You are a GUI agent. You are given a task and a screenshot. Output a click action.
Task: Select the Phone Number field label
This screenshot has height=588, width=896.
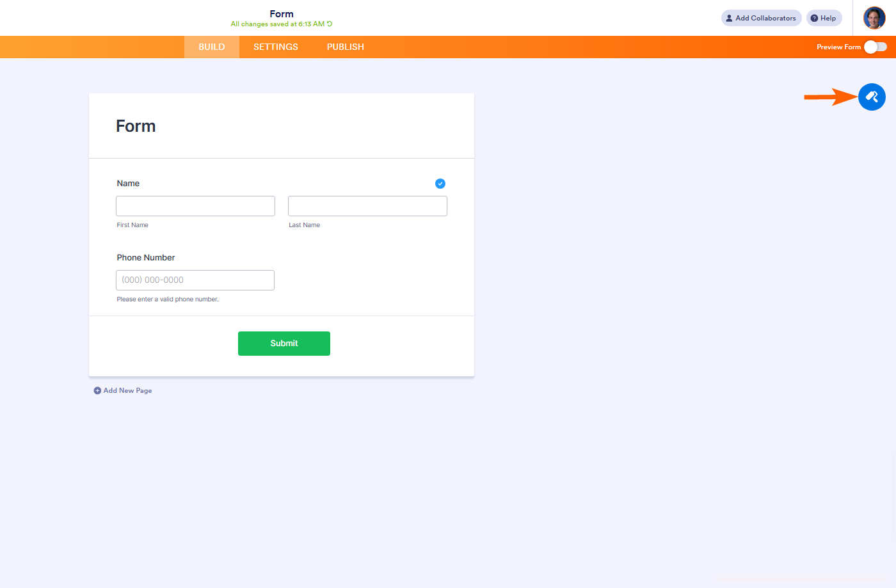(x=146, y=258)
